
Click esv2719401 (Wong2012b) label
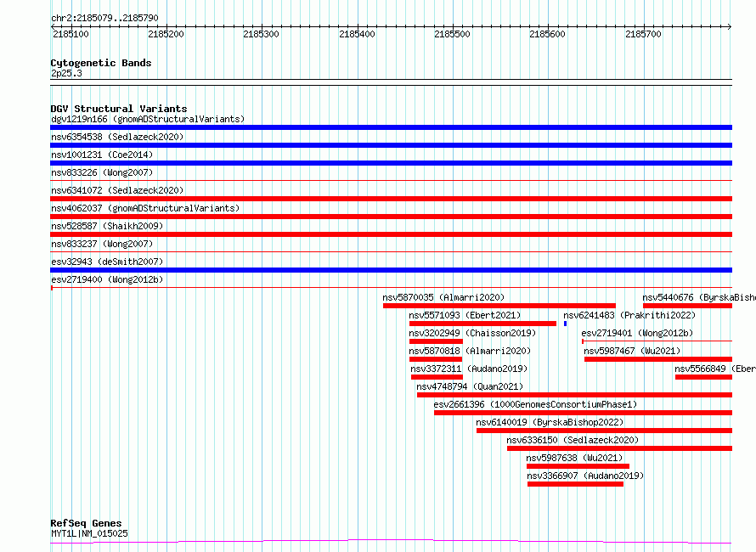point(637,333)
